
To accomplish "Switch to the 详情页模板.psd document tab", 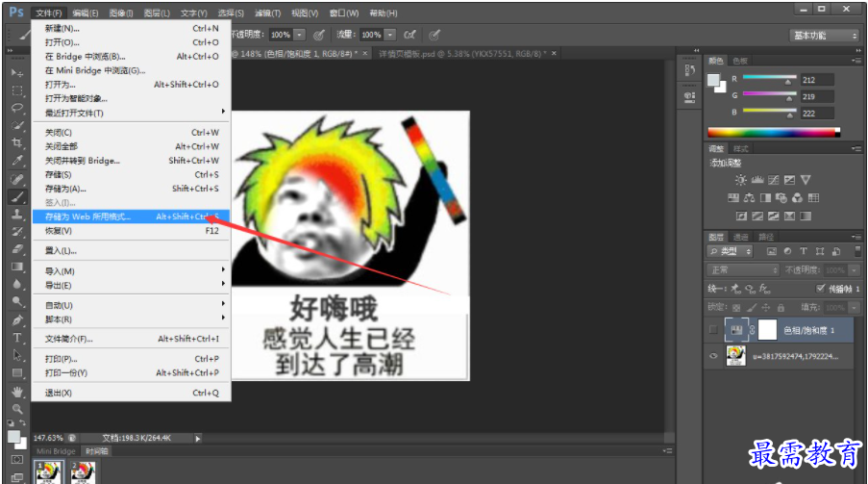I will click(462, 53).
